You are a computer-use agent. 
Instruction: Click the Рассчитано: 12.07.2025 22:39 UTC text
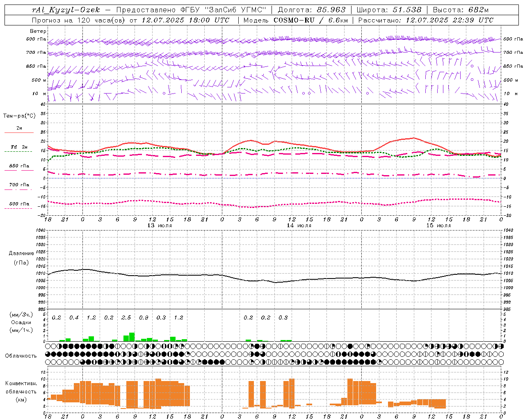click(426, 20)
